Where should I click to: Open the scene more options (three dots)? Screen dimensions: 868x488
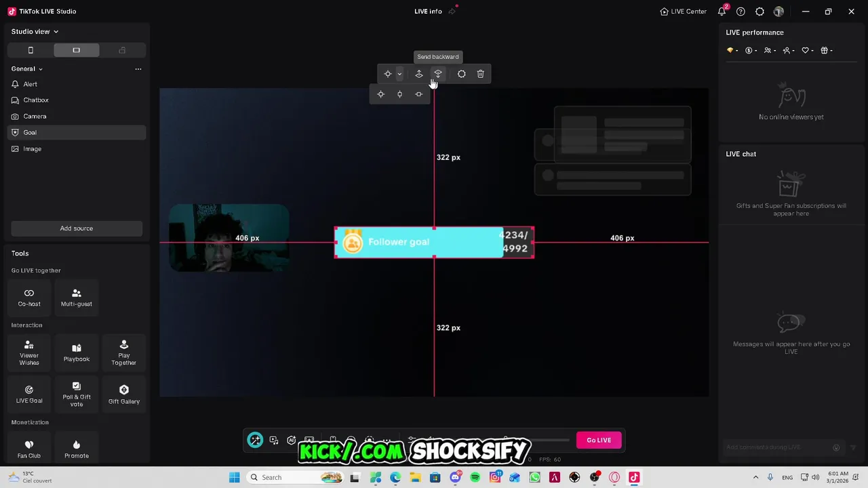pyautogui.click(x=138, y=68)
